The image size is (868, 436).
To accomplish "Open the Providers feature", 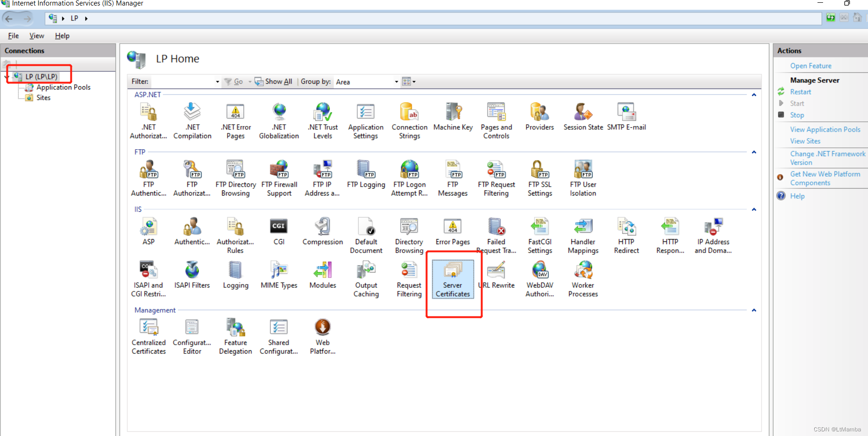I will tap(539, 117).
